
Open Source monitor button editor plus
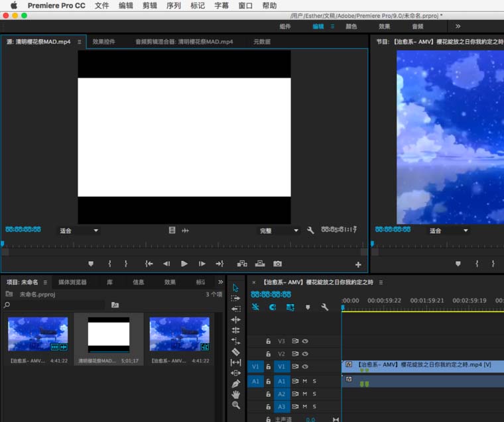coord(358,264)
